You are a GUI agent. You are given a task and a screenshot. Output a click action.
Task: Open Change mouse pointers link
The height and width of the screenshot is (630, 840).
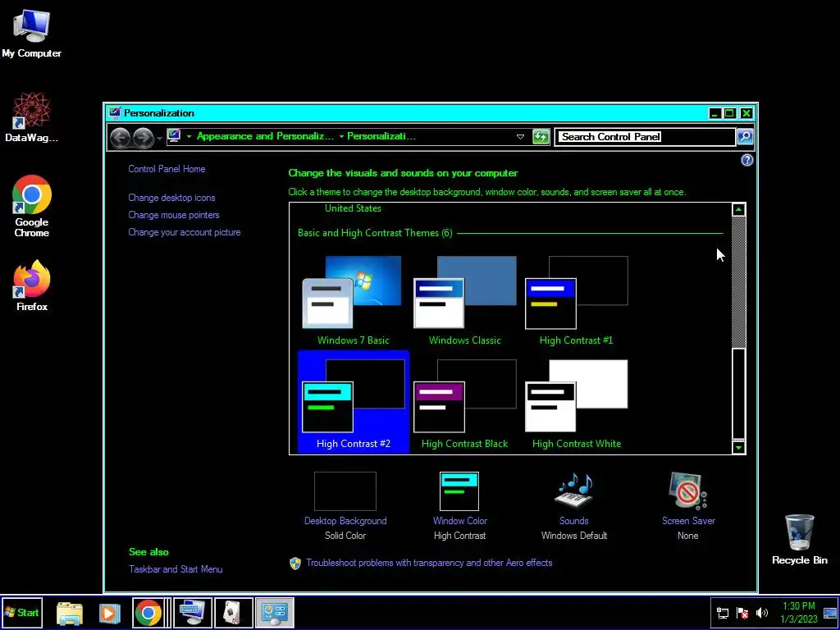pos(174,215)
